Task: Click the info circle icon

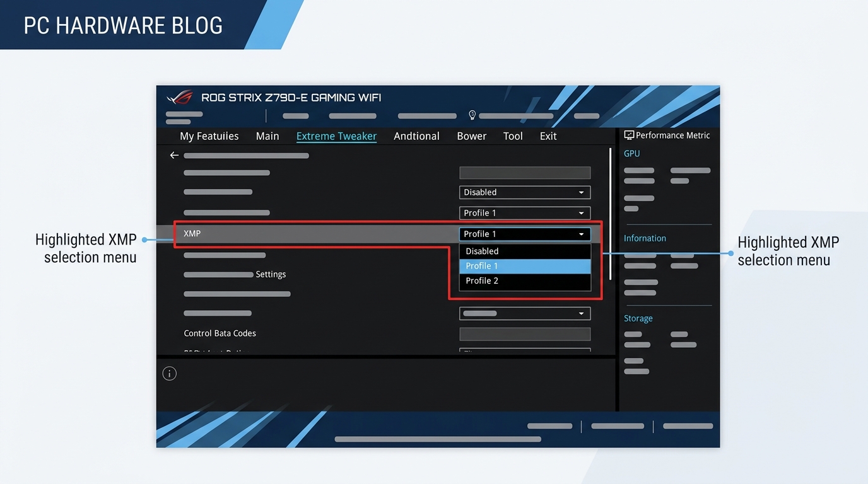Action: pos(169,373)
